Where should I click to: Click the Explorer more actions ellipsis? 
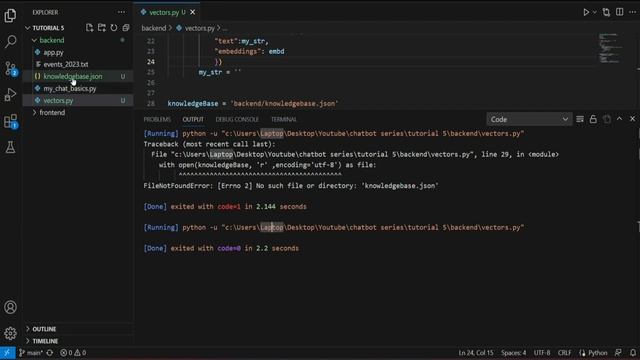(121, 12)
